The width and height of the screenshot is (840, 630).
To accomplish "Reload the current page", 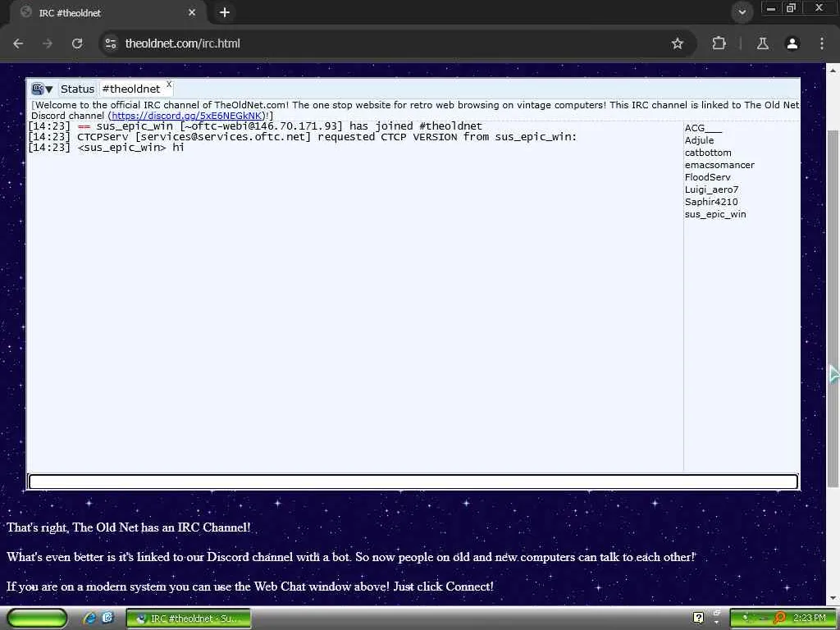I will 77,43.
